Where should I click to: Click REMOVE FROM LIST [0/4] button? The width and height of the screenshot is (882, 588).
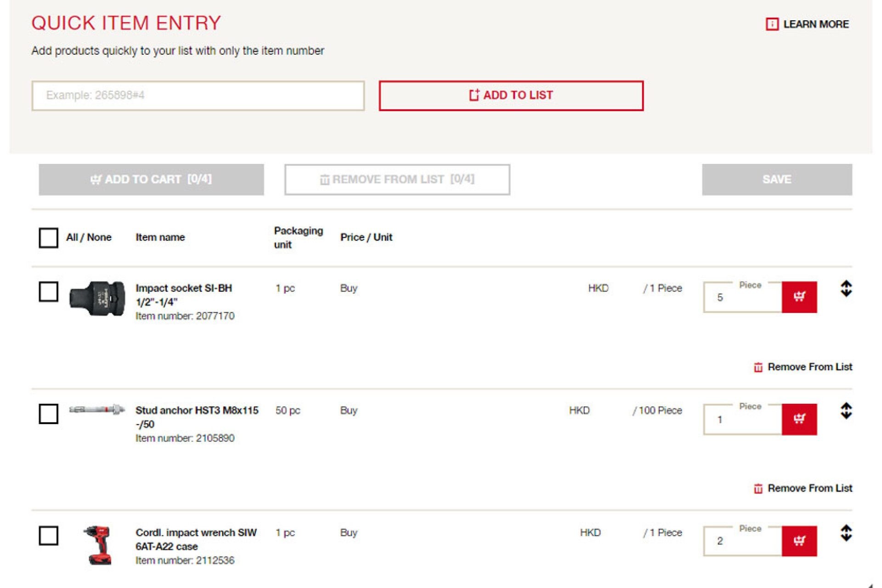coord(397,180)
